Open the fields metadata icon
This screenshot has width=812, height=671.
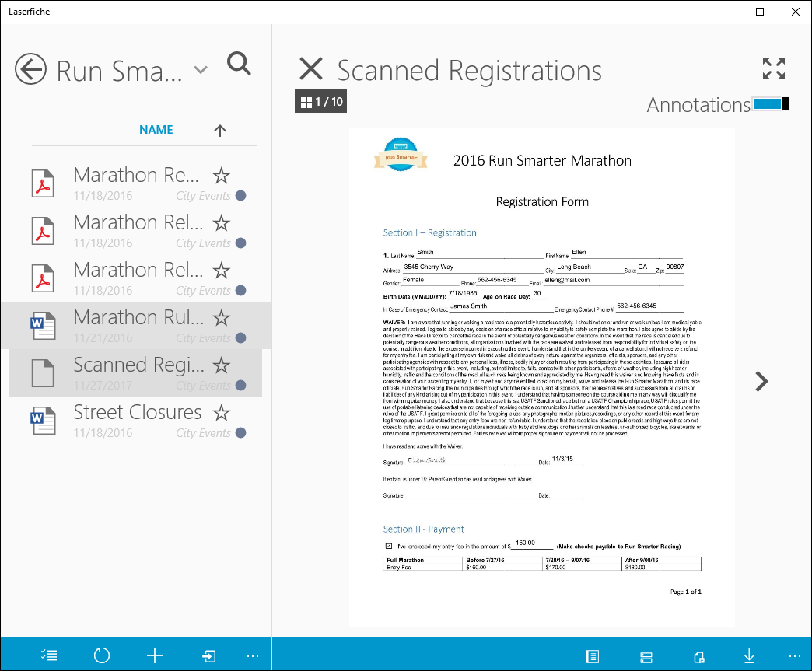coord(646,658)
